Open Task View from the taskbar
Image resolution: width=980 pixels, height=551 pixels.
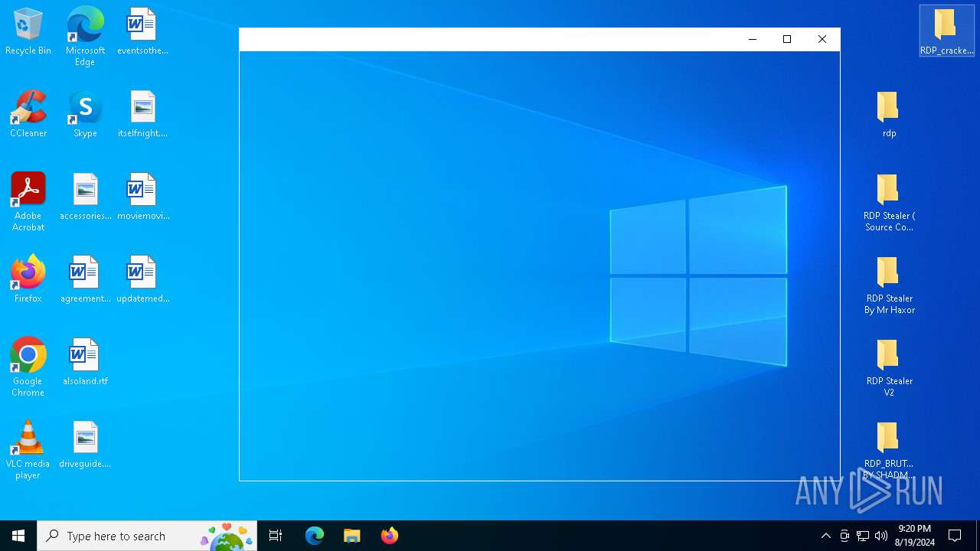tap(276, 536)
